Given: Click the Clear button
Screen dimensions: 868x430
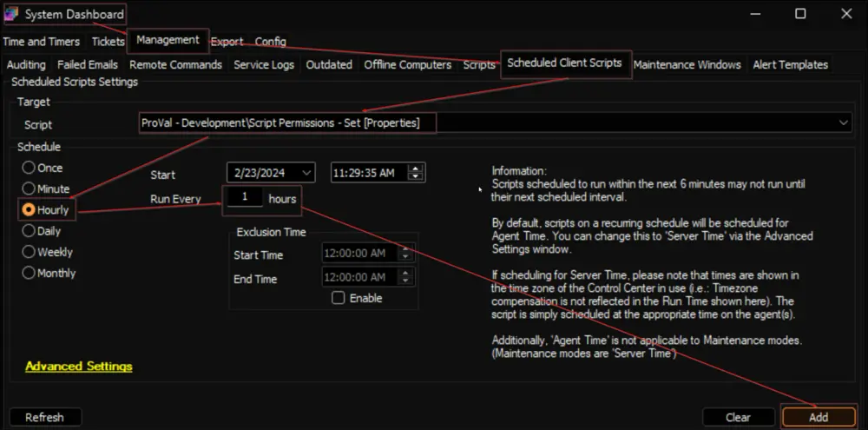Looking at the screenshot, I should [738, 417].
